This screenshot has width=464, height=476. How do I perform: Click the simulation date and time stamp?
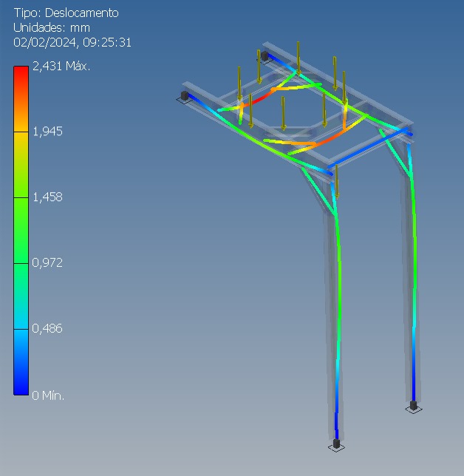click(x=72, y=42)
